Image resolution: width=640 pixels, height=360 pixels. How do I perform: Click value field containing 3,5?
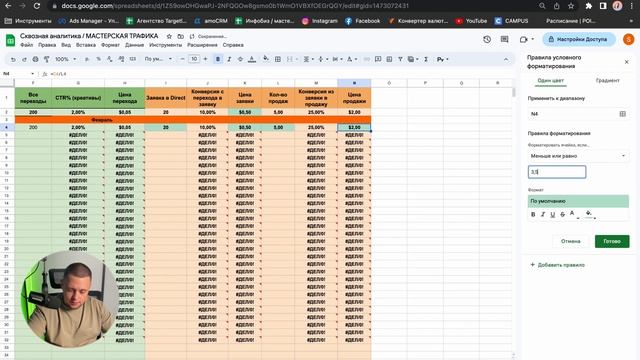(x=557, y=172)
